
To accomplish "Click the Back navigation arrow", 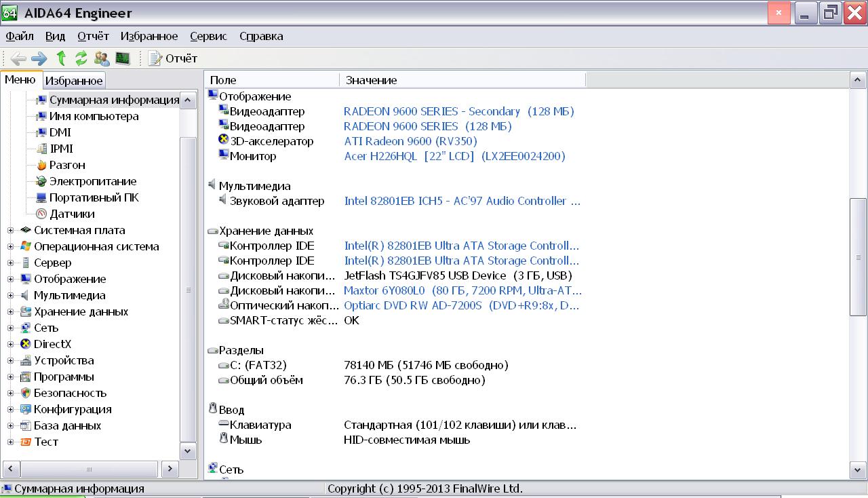I will click(x=18, y=58).
